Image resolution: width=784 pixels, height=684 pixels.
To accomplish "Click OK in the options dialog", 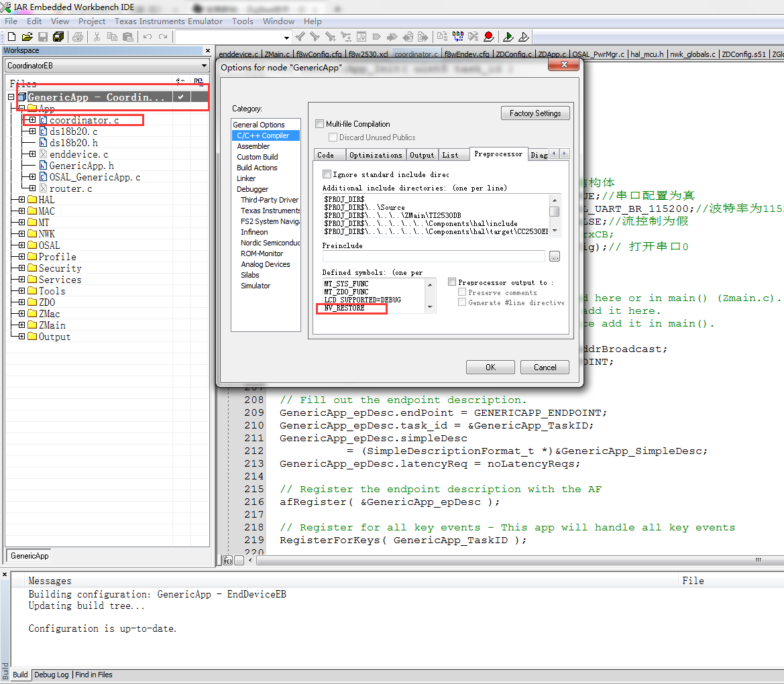I will point(490,367).
